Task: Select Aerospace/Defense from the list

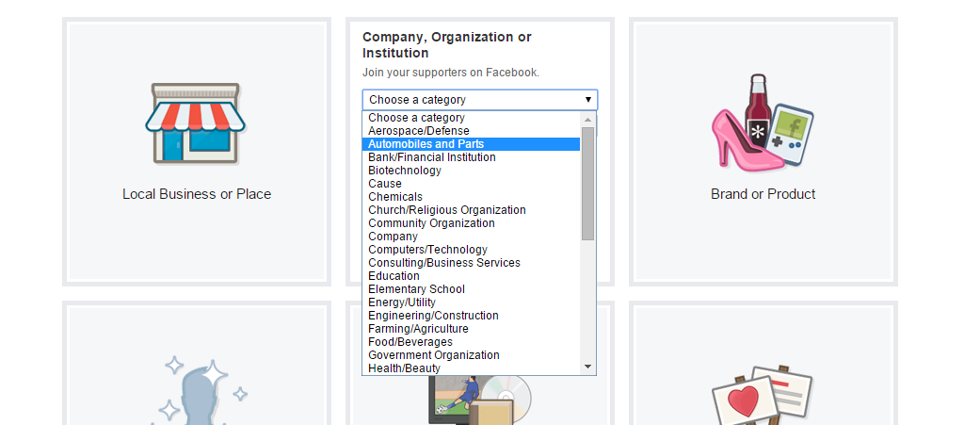Action: point(419,131)
